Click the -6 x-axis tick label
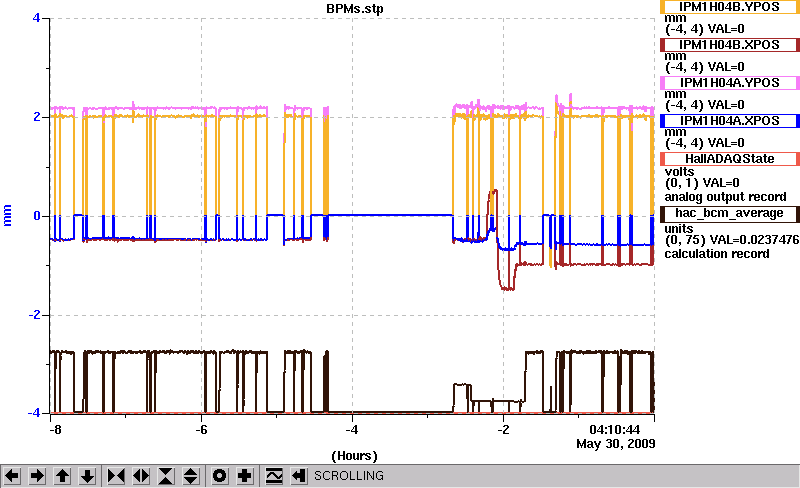 [x=202, y=430]
